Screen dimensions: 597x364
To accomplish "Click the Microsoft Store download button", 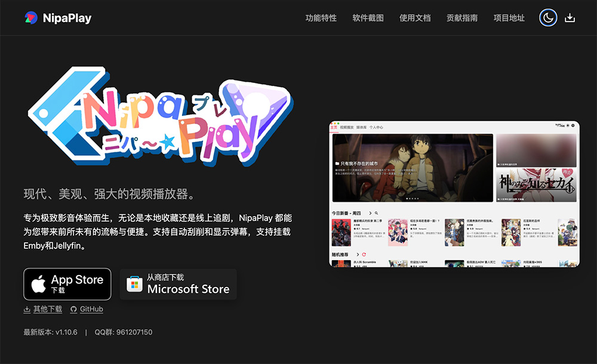I will 178,284.
